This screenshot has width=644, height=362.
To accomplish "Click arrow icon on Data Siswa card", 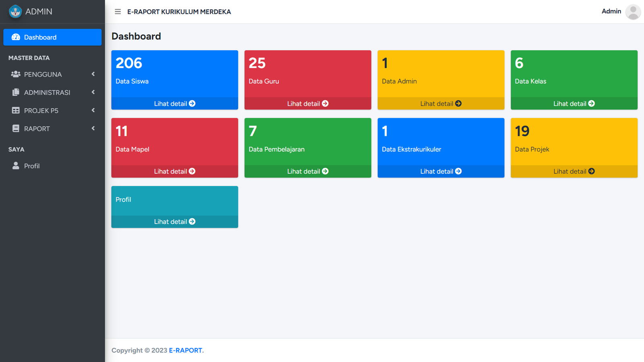I will (192, 104).
